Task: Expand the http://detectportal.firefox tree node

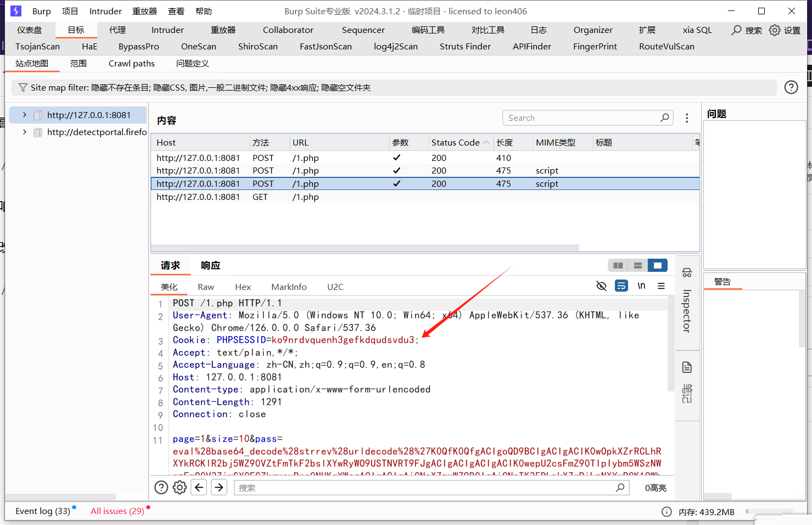Action: [25, 132]
